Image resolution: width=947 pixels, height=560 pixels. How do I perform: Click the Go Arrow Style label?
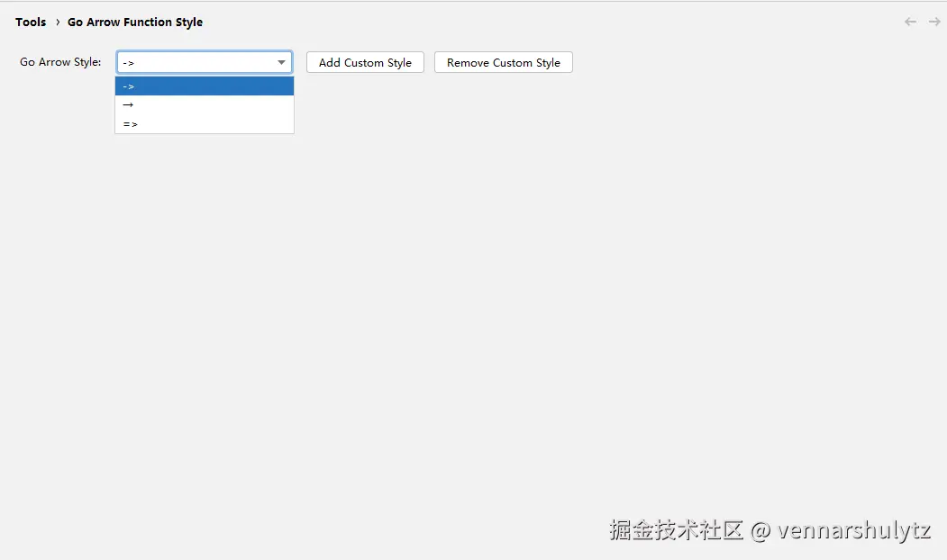tap(60, 62)
